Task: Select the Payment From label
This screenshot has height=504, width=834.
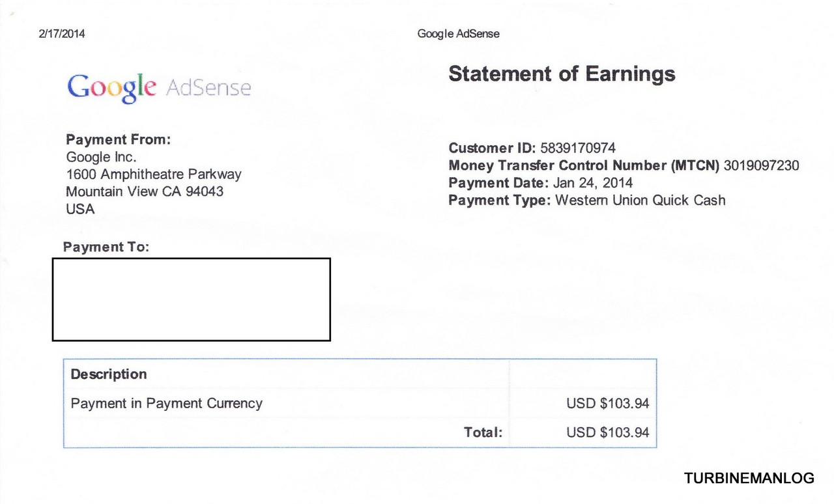Action: 118,139
